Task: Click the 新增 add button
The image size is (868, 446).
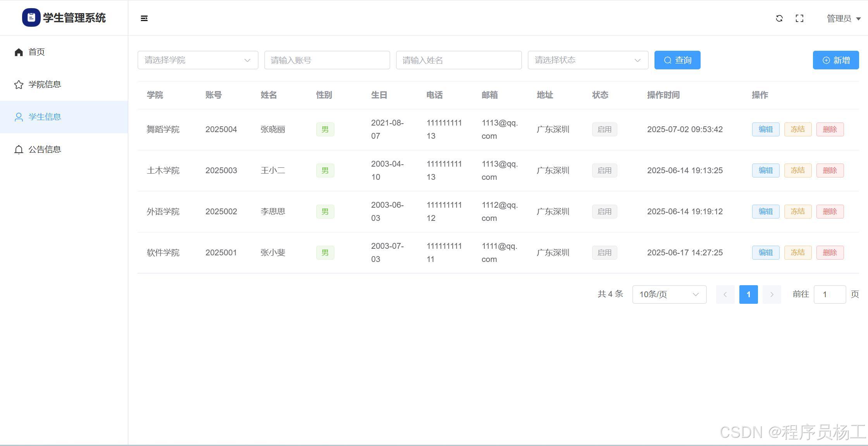Action: 835,60
